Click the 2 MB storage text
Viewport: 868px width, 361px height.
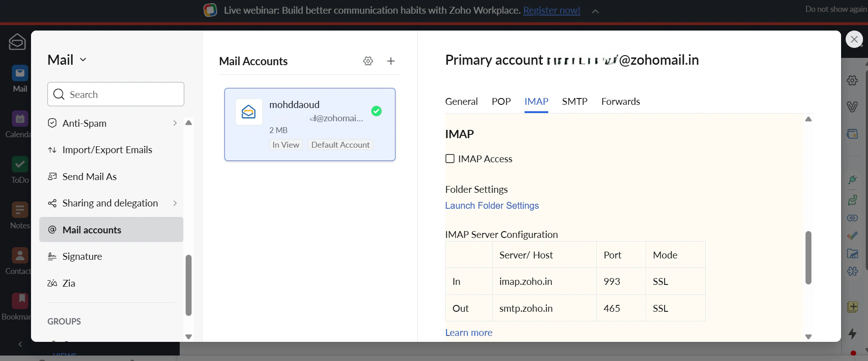coord(278,130)
